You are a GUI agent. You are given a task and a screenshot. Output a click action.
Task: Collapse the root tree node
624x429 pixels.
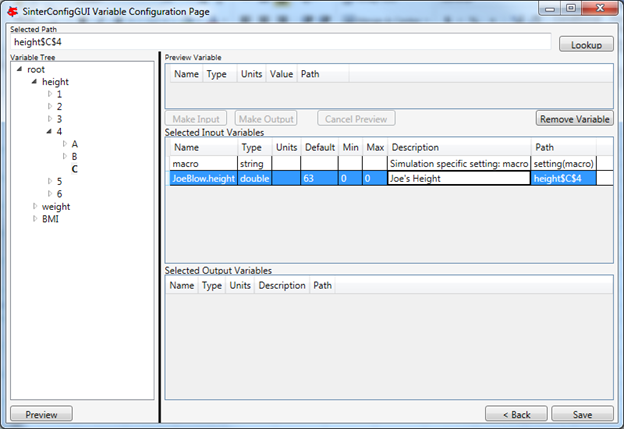pyautogui.click(x=20, y=70)
